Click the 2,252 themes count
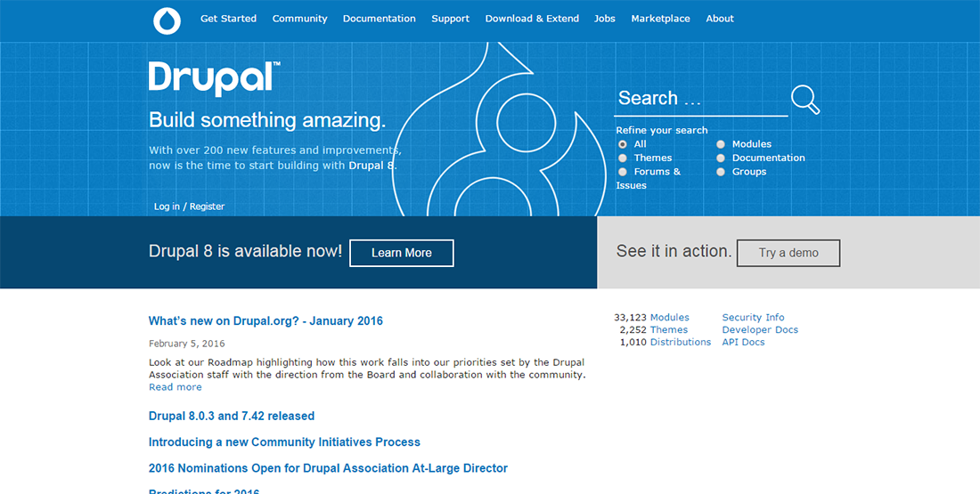This screenshot has width=980, height=494. (x=633, y=329)
